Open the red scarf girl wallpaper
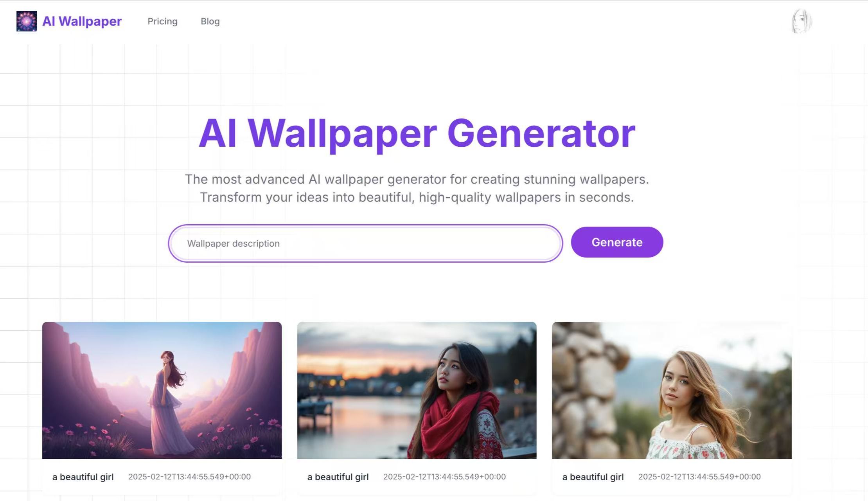This screenshot has height=501, width=868. pos(417,390)
